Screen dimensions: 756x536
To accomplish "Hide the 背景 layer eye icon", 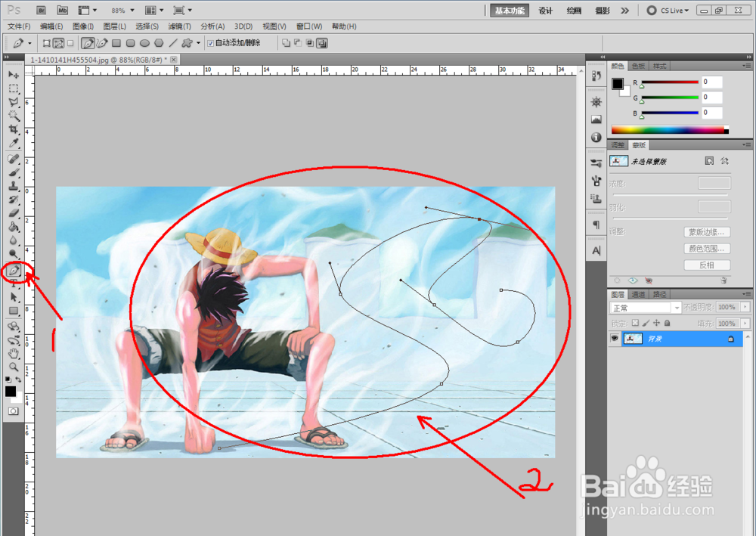I will [x=614, y=339].
